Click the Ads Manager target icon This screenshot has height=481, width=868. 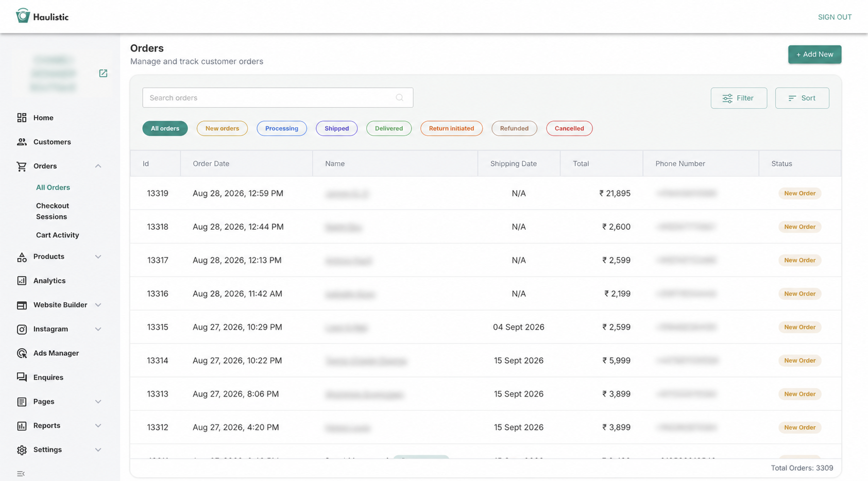point(22,353)
